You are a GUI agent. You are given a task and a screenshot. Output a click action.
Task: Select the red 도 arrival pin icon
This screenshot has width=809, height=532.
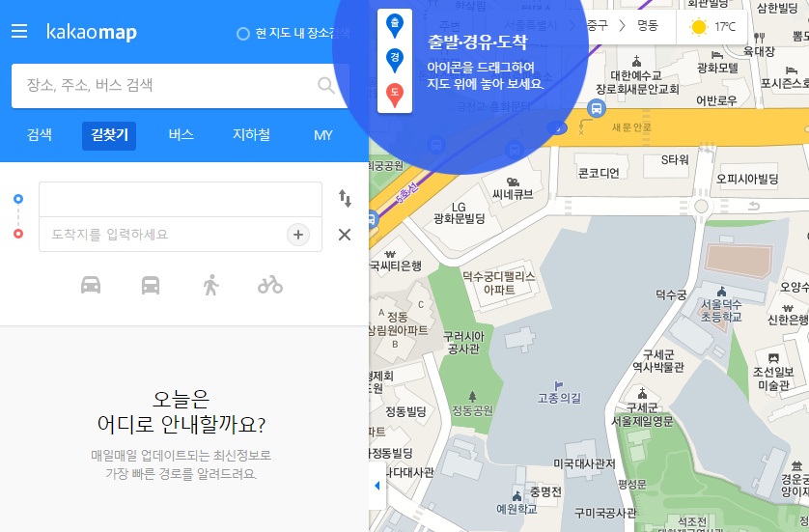[395, 95]
